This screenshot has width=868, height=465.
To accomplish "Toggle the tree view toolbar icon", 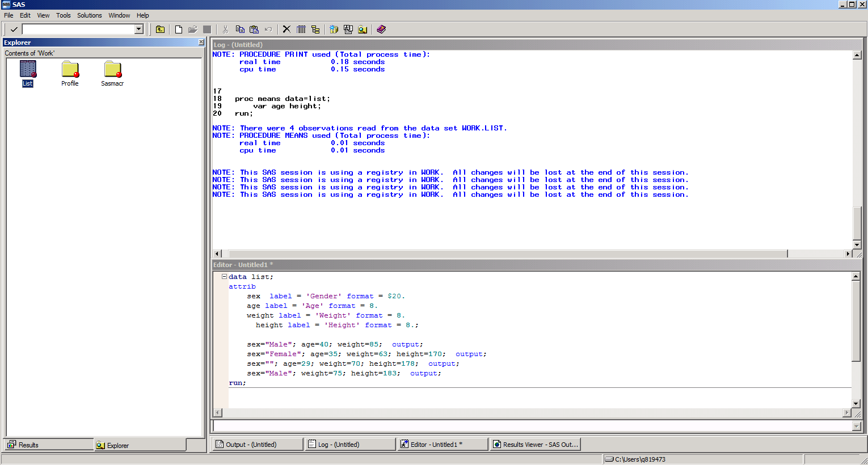I will [315, 29].
